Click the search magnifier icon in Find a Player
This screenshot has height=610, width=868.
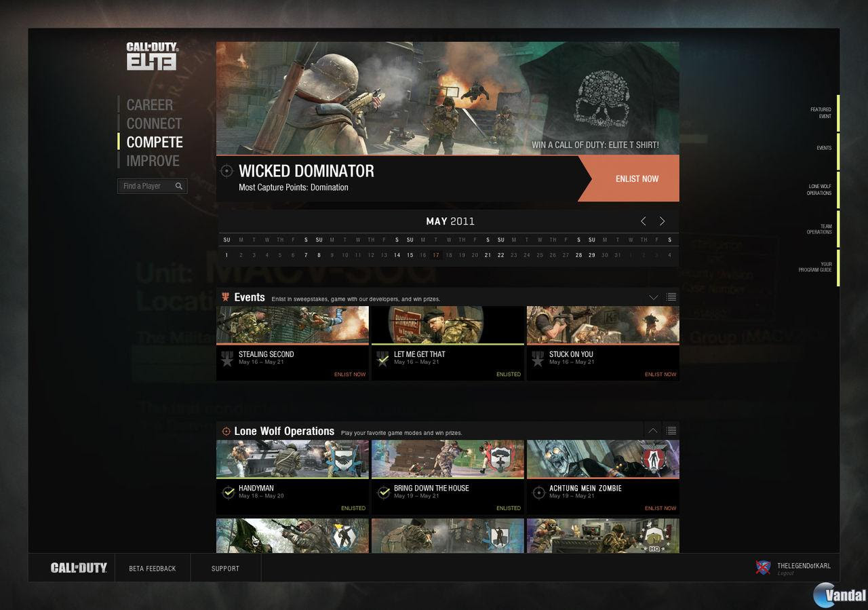click(x=179, y=186)
